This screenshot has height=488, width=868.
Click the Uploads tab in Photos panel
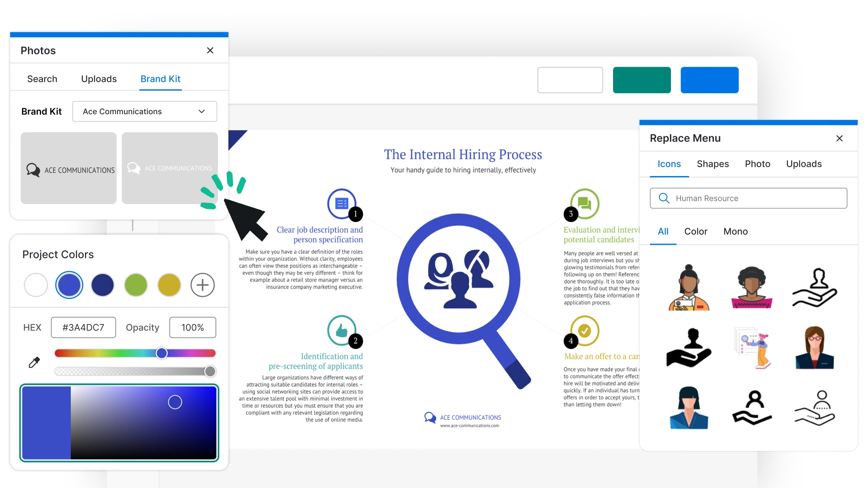point(99,78)
